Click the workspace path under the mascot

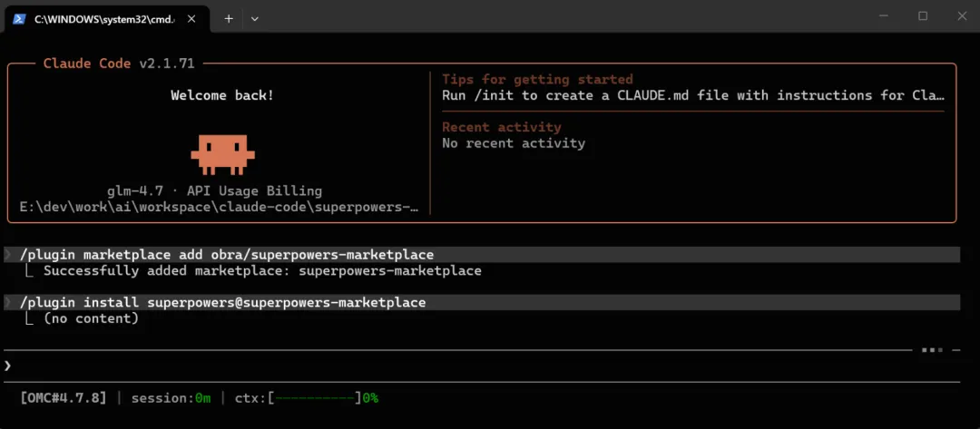220,208
